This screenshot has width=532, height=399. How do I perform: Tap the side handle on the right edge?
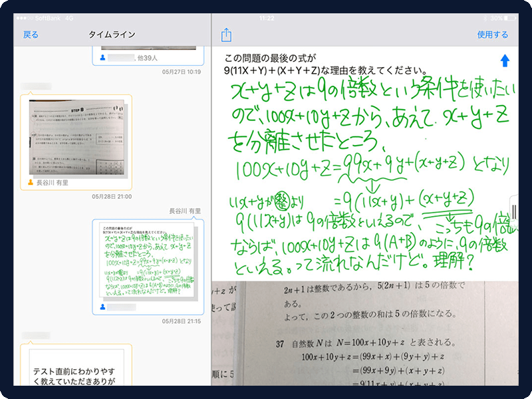point(514,212)
